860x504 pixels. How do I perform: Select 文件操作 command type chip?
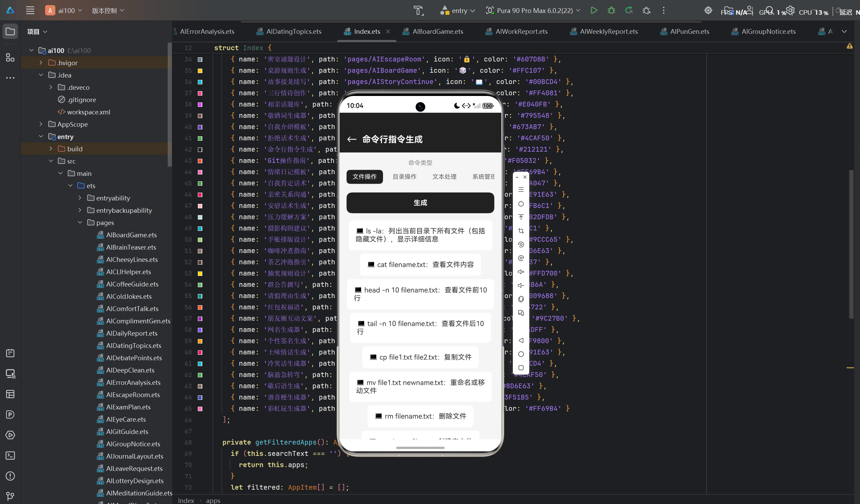[365, 177]
